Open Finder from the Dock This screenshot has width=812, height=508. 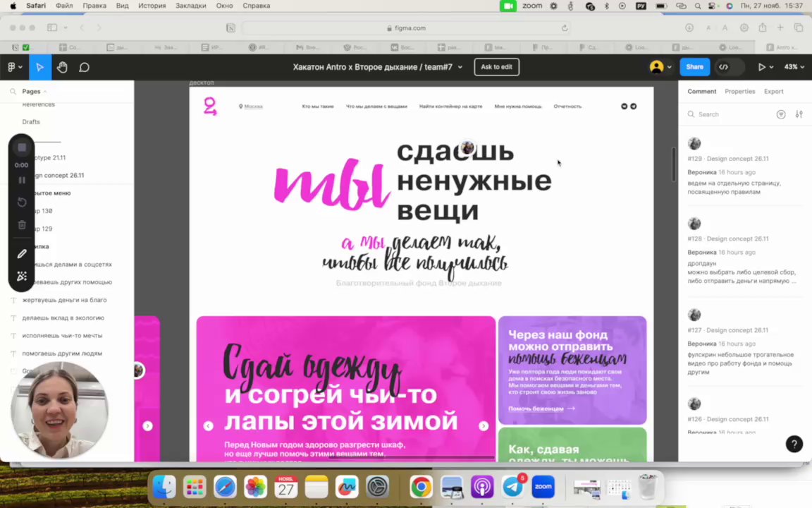164,487
